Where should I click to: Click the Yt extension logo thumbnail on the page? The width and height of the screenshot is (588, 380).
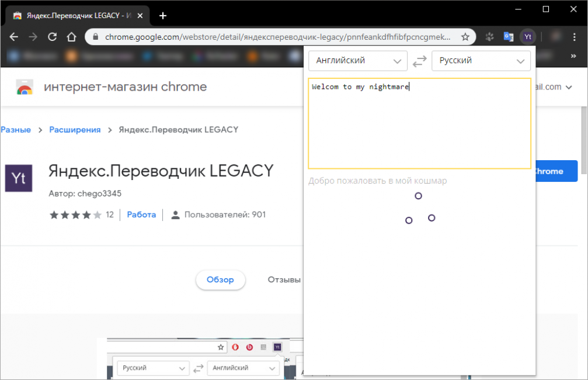pos(18,178)
